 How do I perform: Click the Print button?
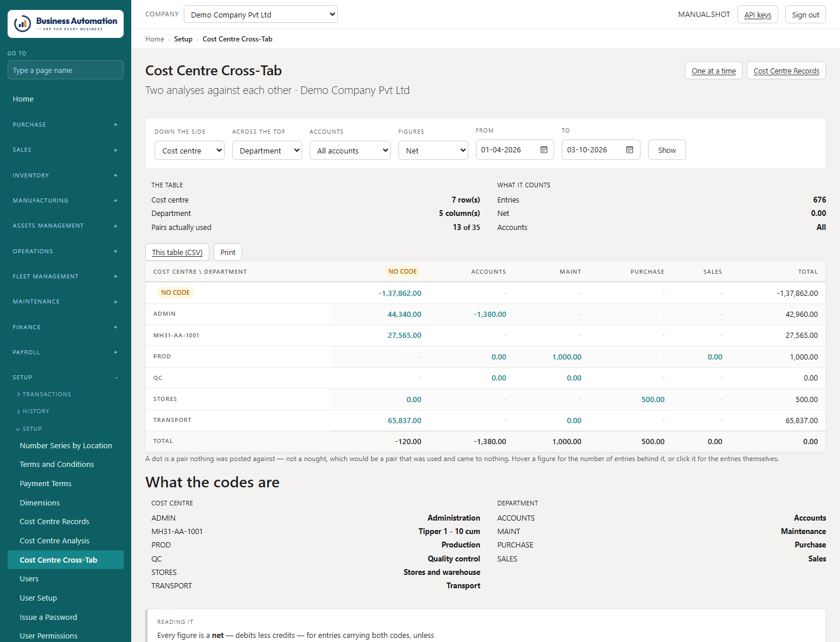pos(228,252)
